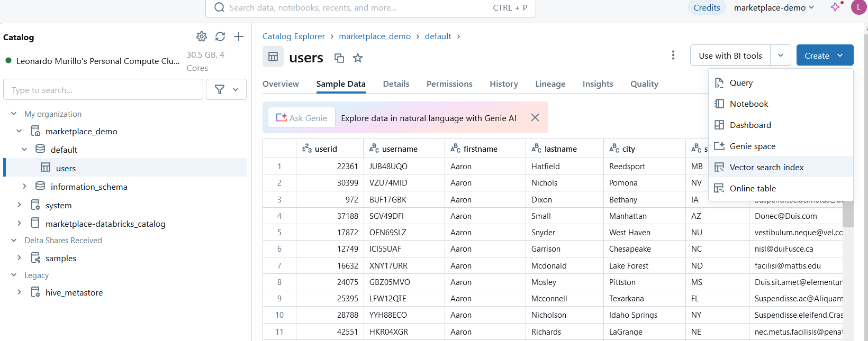Click the plus icon to add catalog
Screen dimensions: 868x341
(x=239, y=36)
